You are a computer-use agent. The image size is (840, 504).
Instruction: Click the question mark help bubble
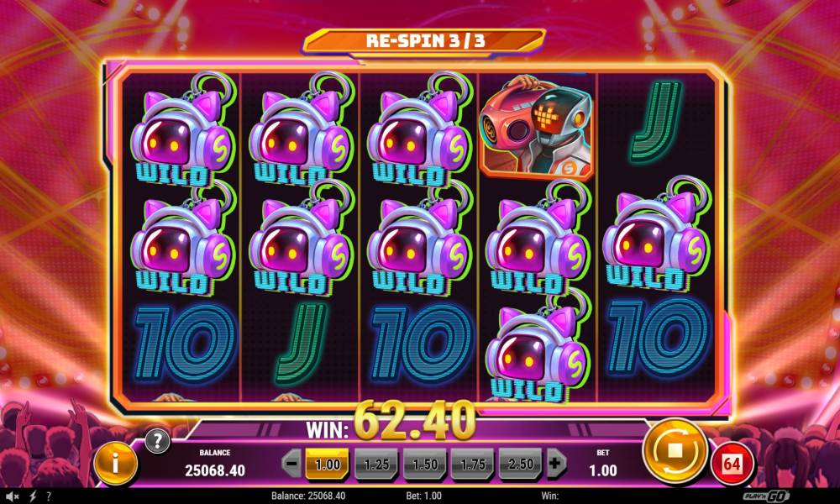coord(157,441)
